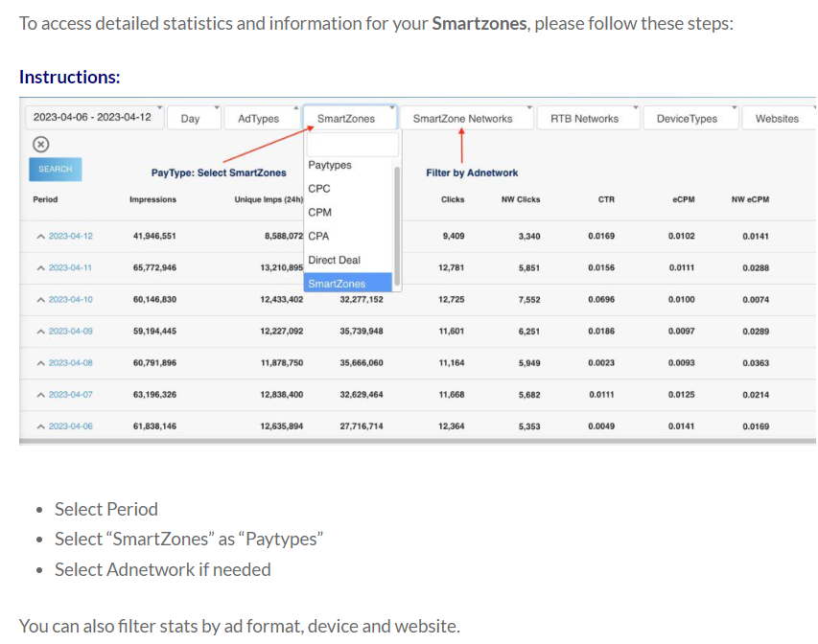Click the Impressions column header
This screenshot has height=644, width=818.
[152, 199]
